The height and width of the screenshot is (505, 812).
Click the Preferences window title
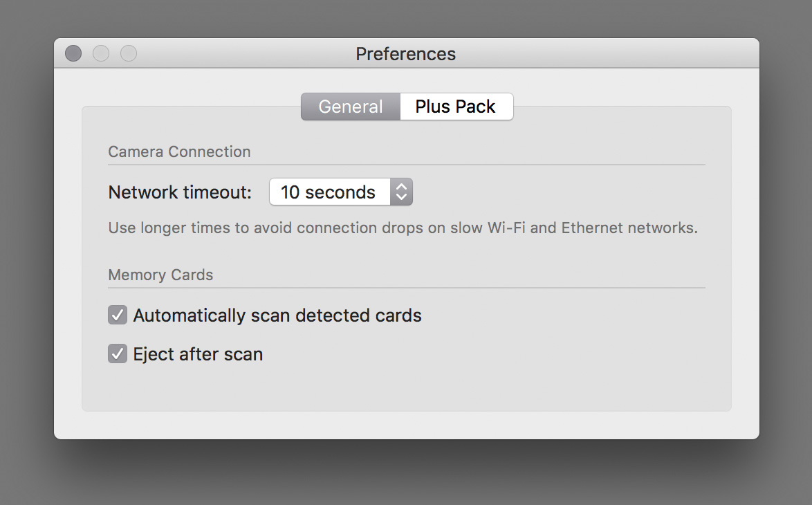405,54
